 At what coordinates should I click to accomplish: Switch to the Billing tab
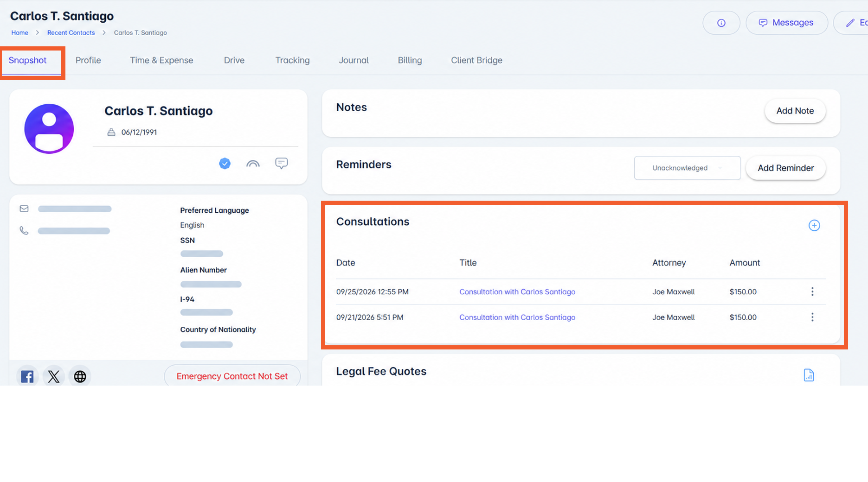coord(410,60)
